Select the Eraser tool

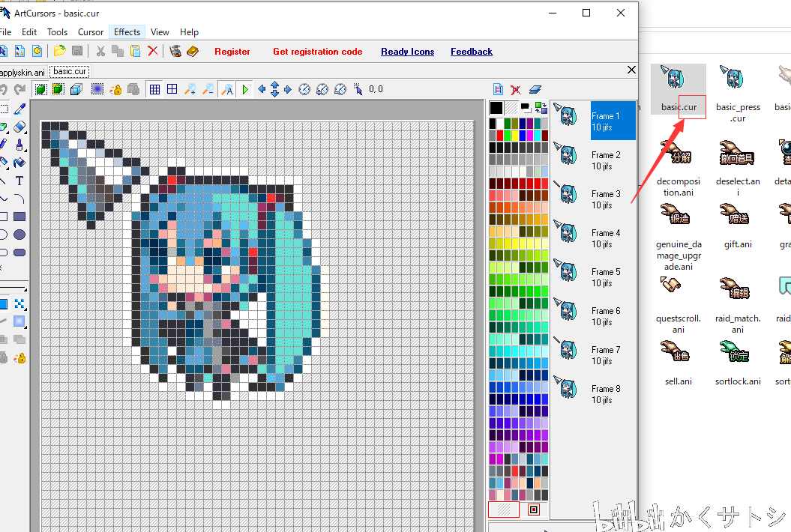point(19,127)
